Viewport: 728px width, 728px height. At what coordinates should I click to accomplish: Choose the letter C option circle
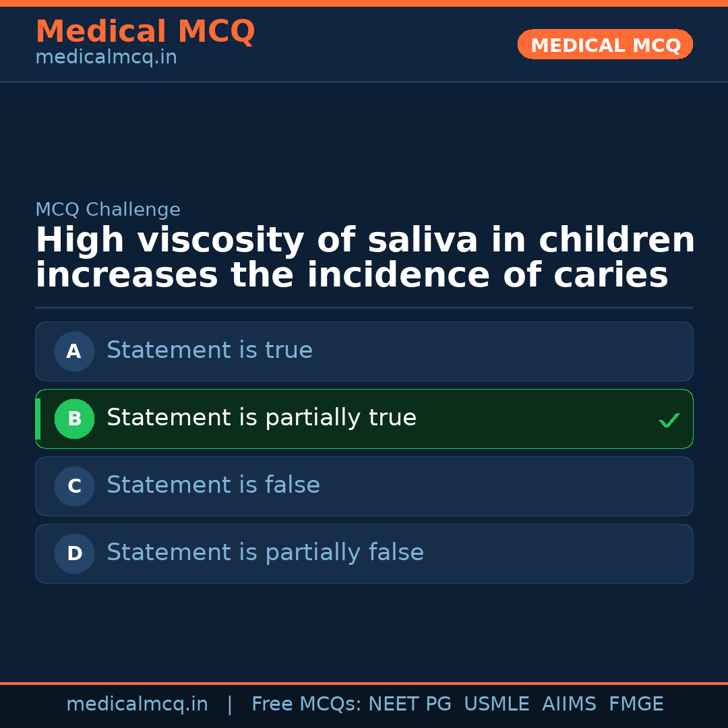tap(74, 486)
